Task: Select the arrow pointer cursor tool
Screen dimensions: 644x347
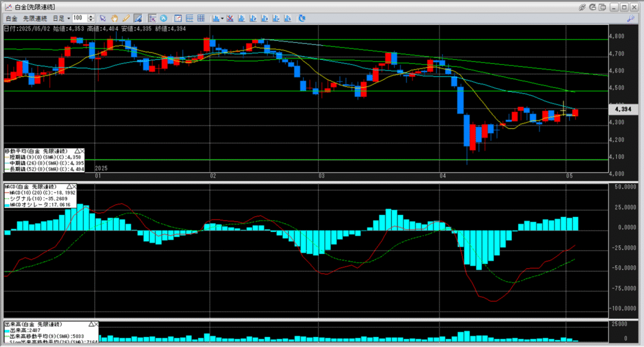Action: (x=103, y=18)
